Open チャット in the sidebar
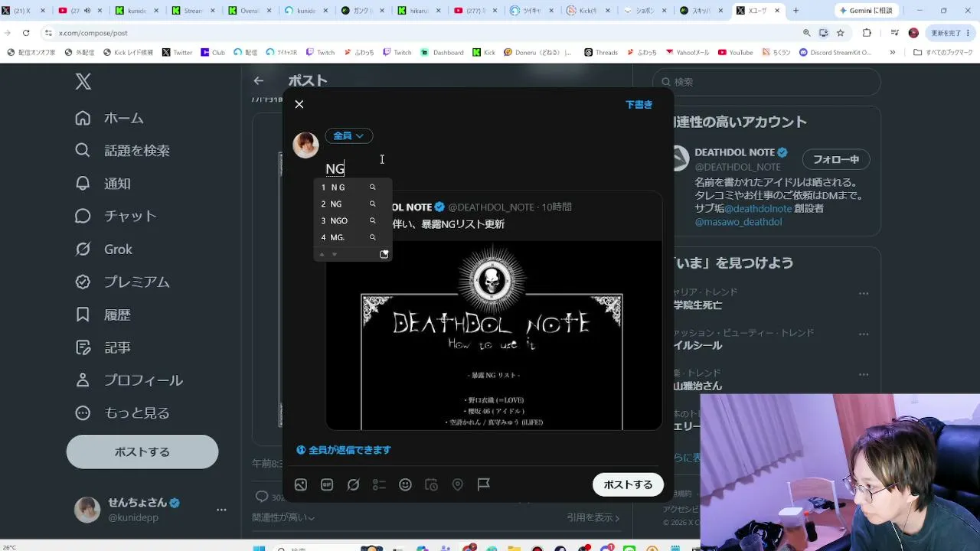This screenshot has width=980, height=551. click(116, 216)
